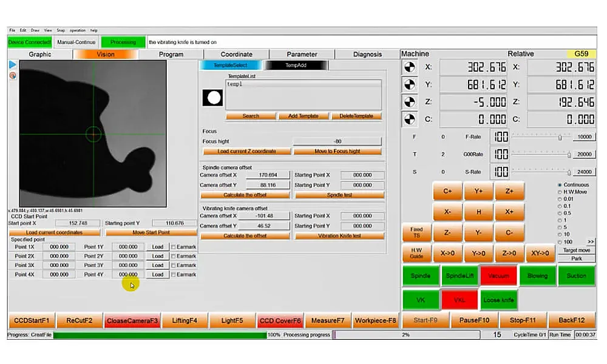This screenshot has height=364, width=607.
Task: Click Load button for Point 2
Action: coord(158,256)
